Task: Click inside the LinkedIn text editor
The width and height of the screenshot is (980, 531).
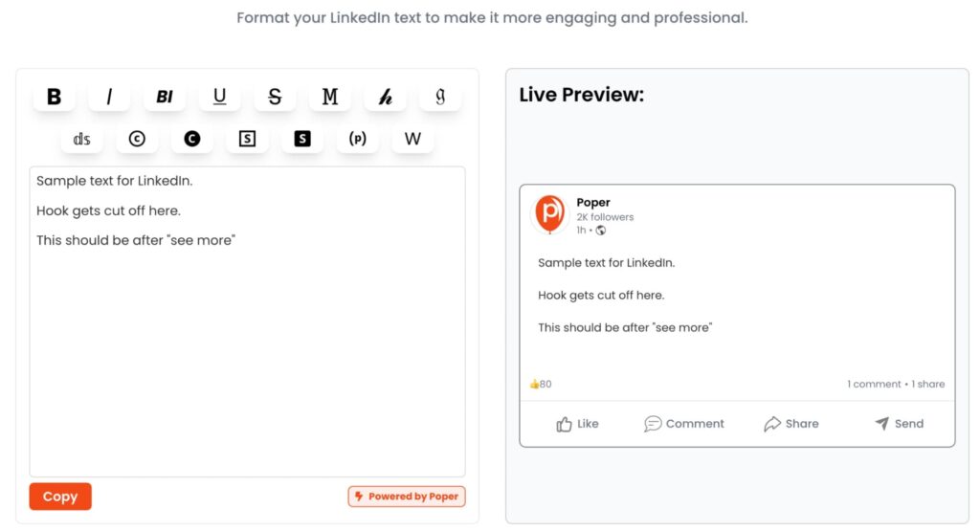Action: 247,354
